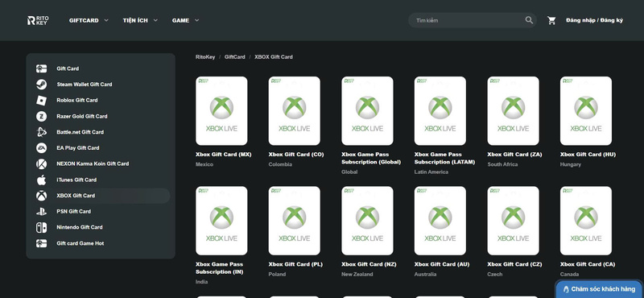Expand the GAME menu chevron

[x=196, y=20]
